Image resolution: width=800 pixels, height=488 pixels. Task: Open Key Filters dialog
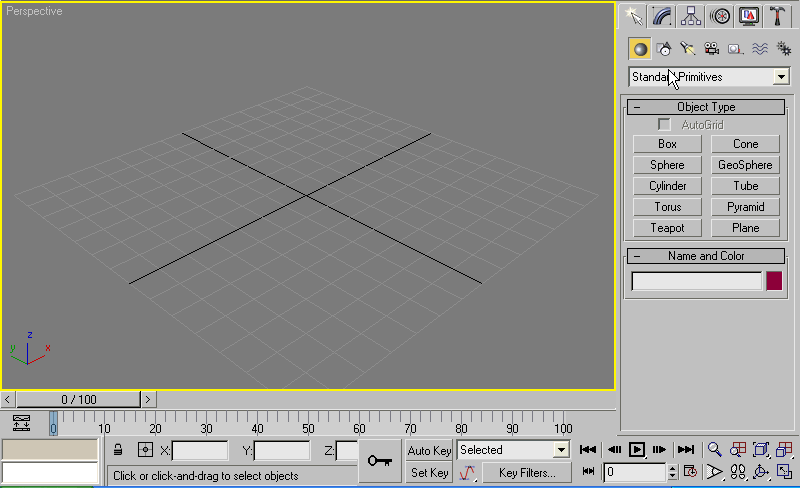point(527,473)
